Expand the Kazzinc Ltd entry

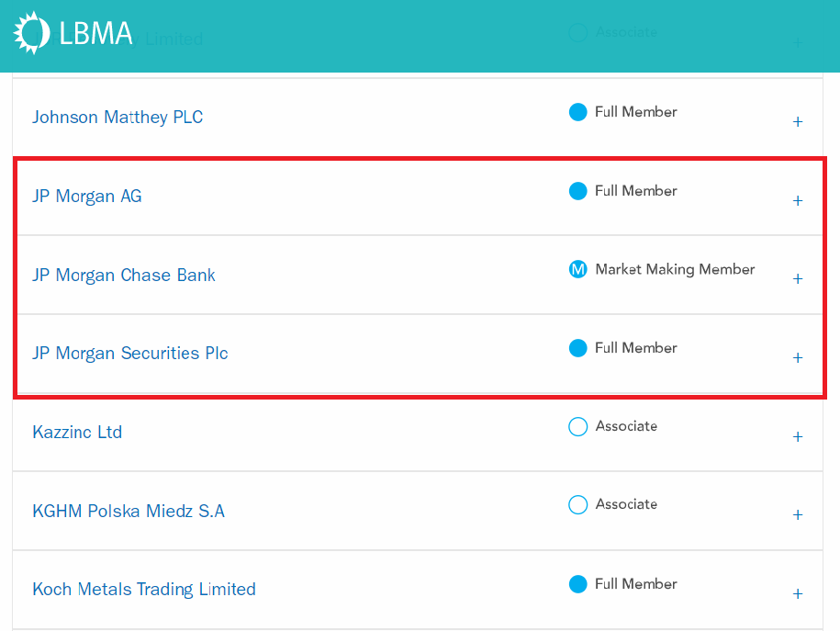pos(798,436)
